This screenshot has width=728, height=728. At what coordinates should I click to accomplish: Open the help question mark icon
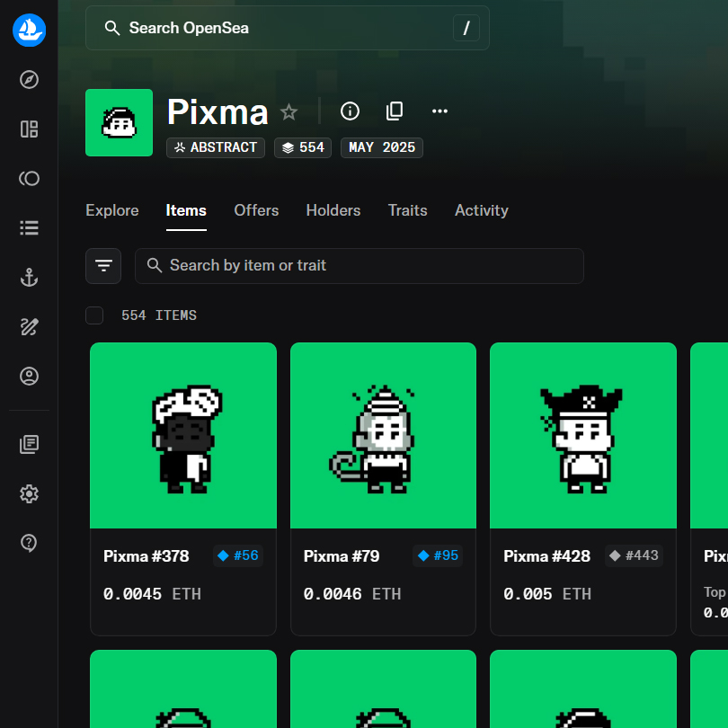[29, 543]
